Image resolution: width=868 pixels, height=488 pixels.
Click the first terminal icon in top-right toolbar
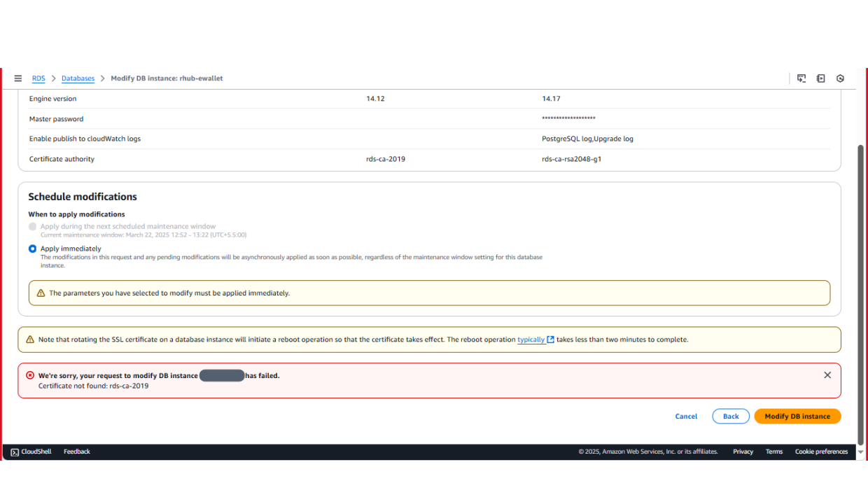[x=801, y=78]
